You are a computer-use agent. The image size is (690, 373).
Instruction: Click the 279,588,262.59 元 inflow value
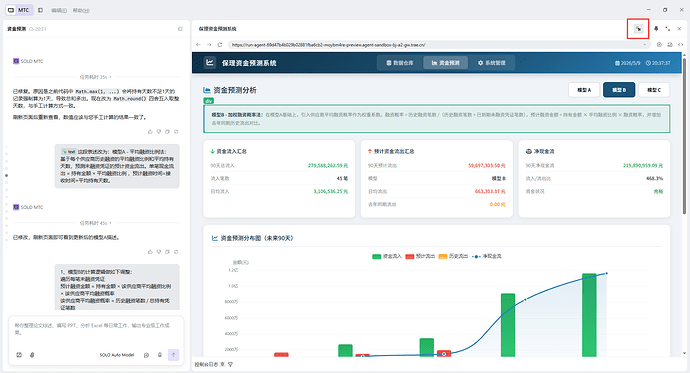[328, 166]
